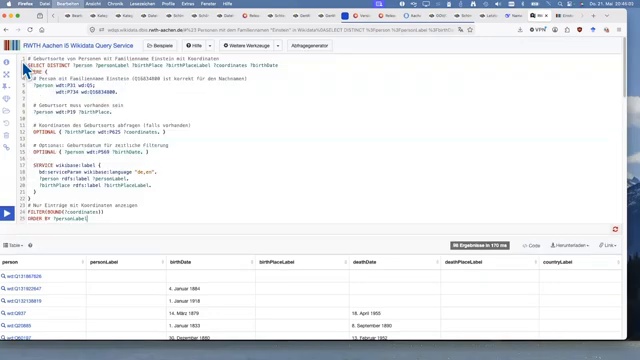Image resolution: width=640 pixels, height=360 pixels.
Task: Open the help circle icon next to Table
Action: [x=30, y=245]
